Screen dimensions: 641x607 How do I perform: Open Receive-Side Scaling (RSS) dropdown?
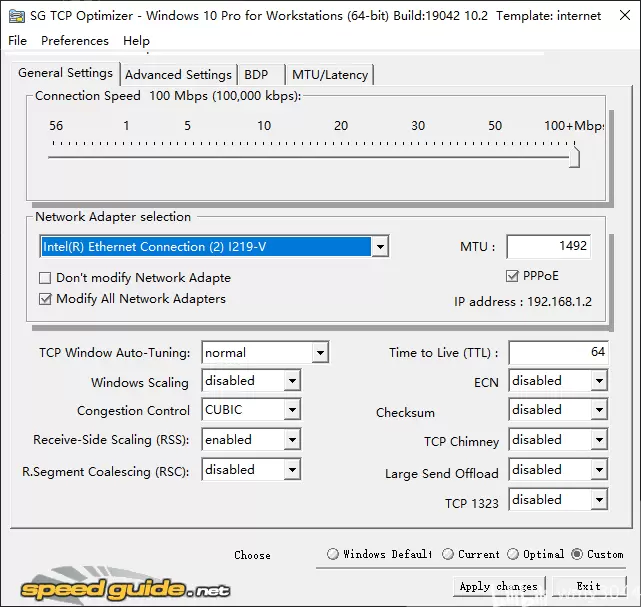[x=251, y=439]
